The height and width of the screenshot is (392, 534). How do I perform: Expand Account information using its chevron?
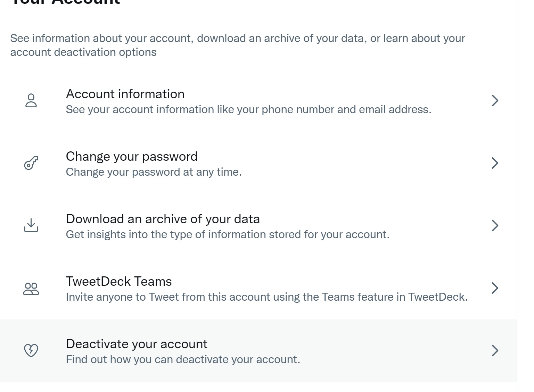click(x=495, y=101)
